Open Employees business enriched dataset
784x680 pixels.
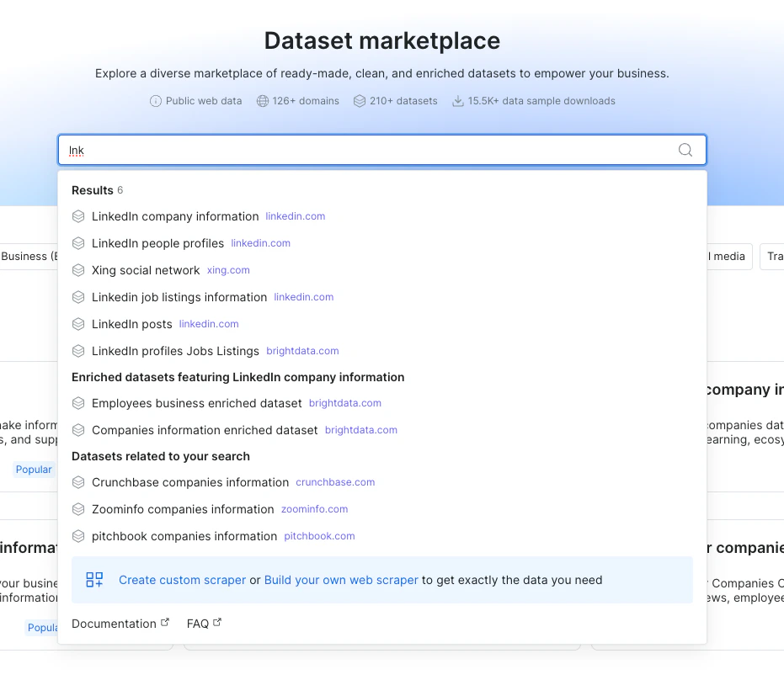point(196,403)
